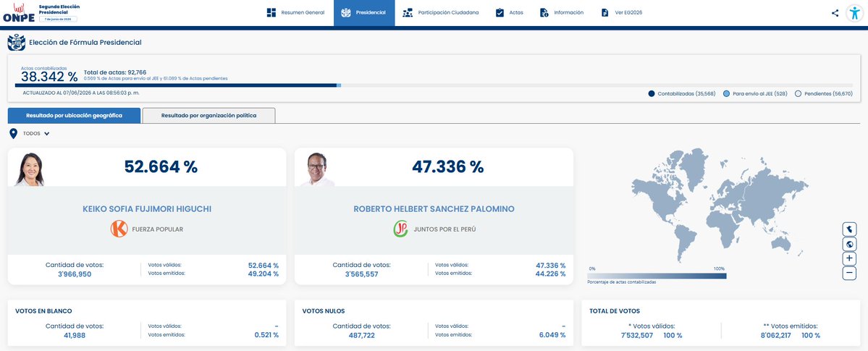Click the share icon
This screenshot has width=868, height=351.
[x=835, y=13]
